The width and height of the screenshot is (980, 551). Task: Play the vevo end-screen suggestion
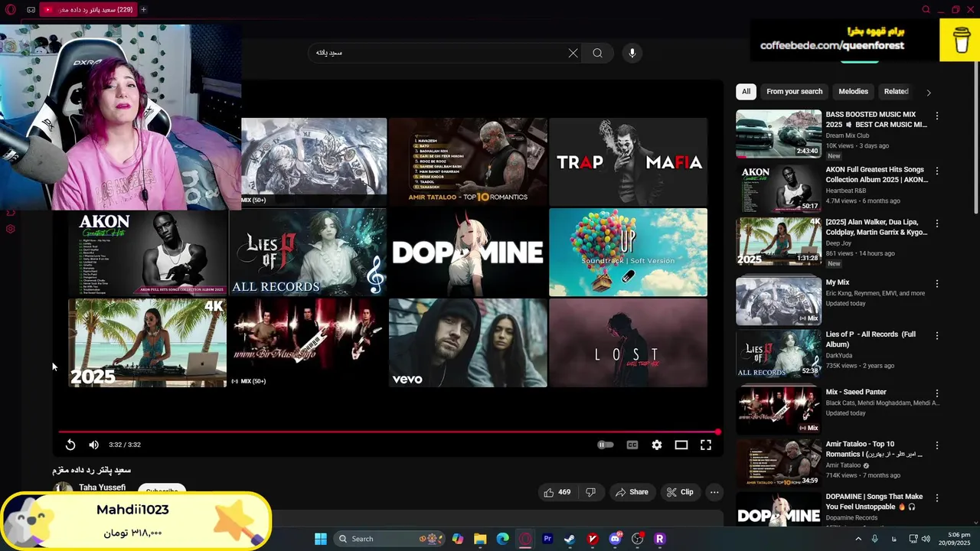point(468,343)
